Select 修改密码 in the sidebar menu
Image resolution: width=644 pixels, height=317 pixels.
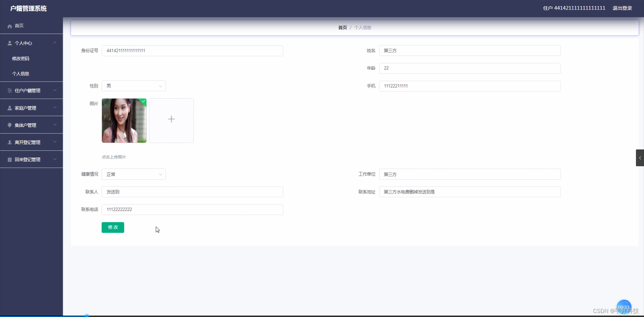tap(20, 58)
